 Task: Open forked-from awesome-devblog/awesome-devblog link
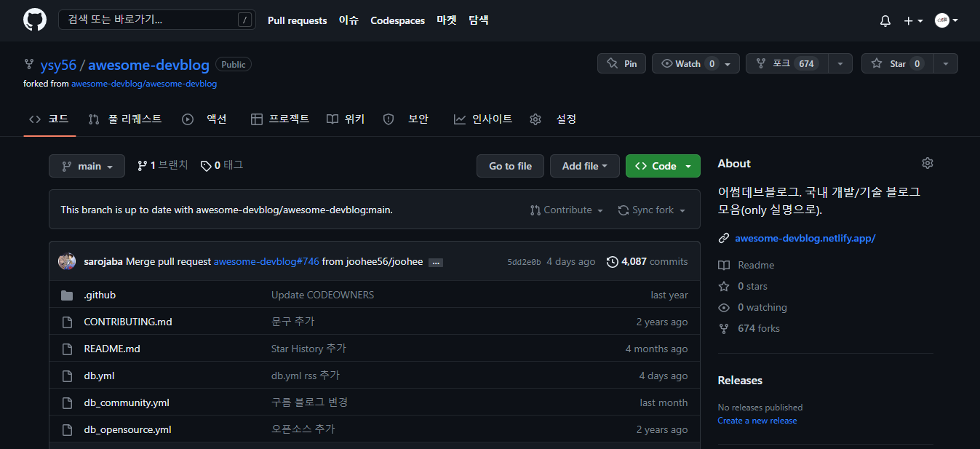point(144,84)
